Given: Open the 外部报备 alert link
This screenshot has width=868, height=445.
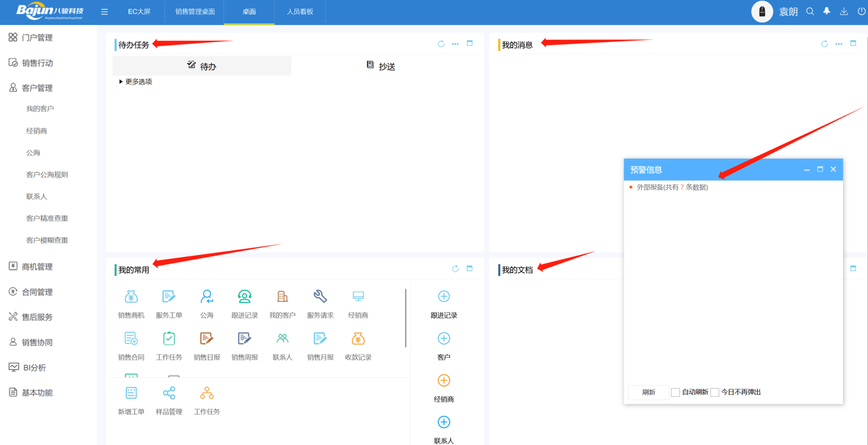Looking at the screenshot, I should [x=672, y=187].
